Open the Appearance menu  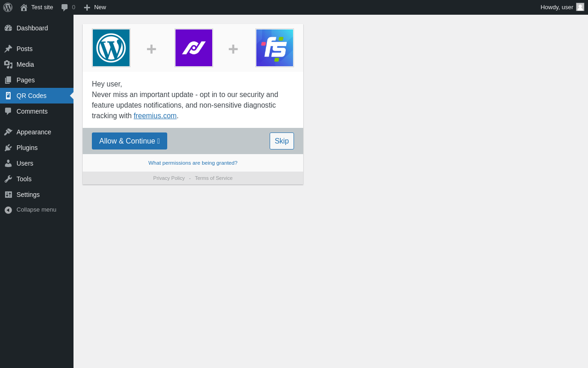click(x=37, y=132)
